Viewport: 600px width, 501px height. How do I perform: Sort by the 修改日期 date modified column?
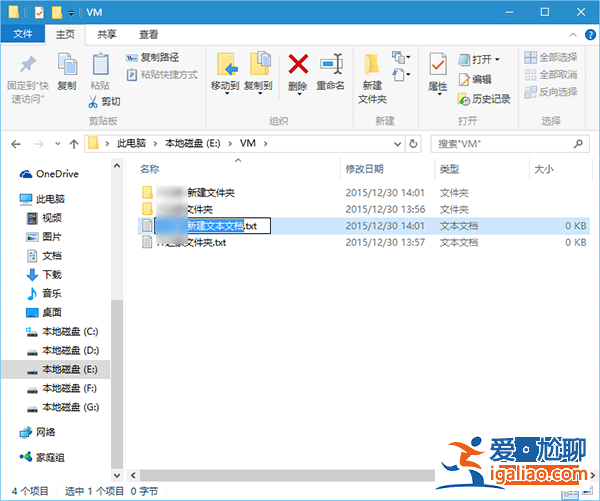tap(364, 169)
